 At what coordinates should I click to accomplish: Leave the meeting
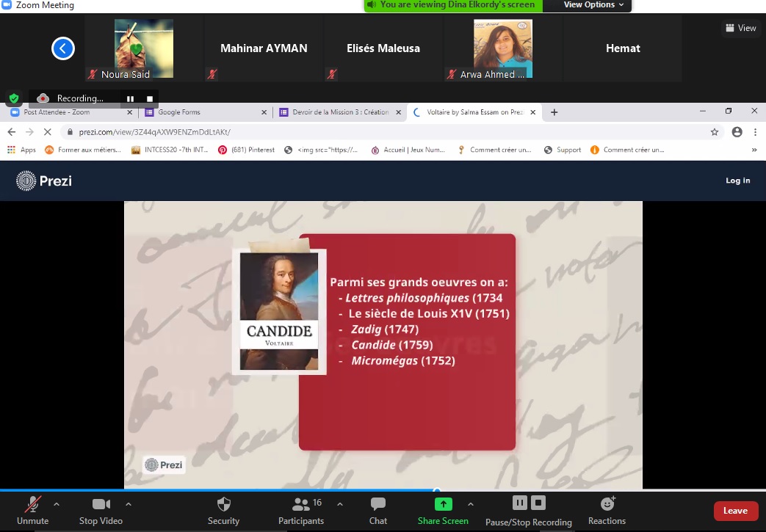click(735, 511)
